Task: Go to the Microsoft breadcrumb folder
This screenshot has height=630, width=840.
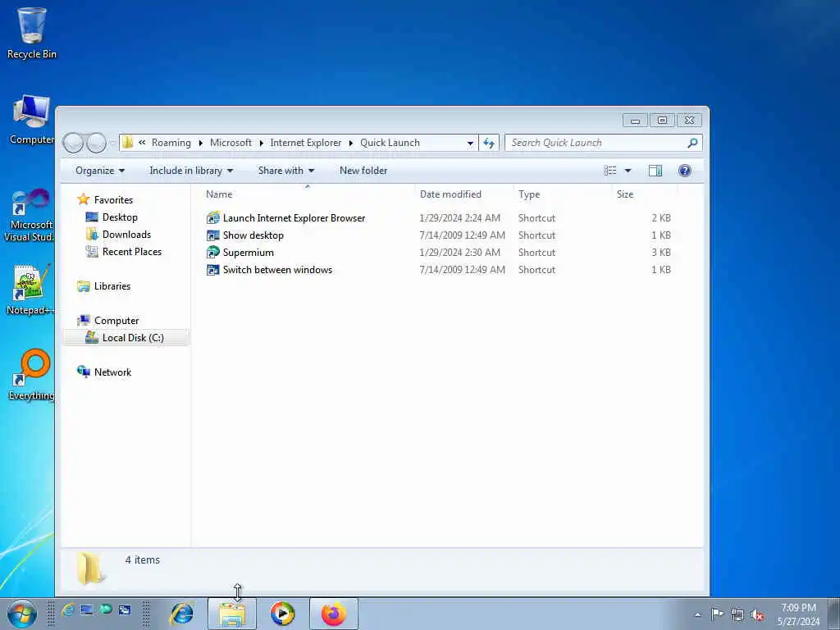Action: tap(231, 143)
